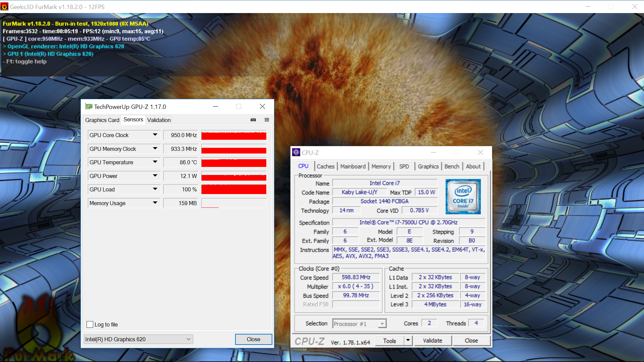Click the OpenGL renderer line in FurMark overlay

(63, 46)
